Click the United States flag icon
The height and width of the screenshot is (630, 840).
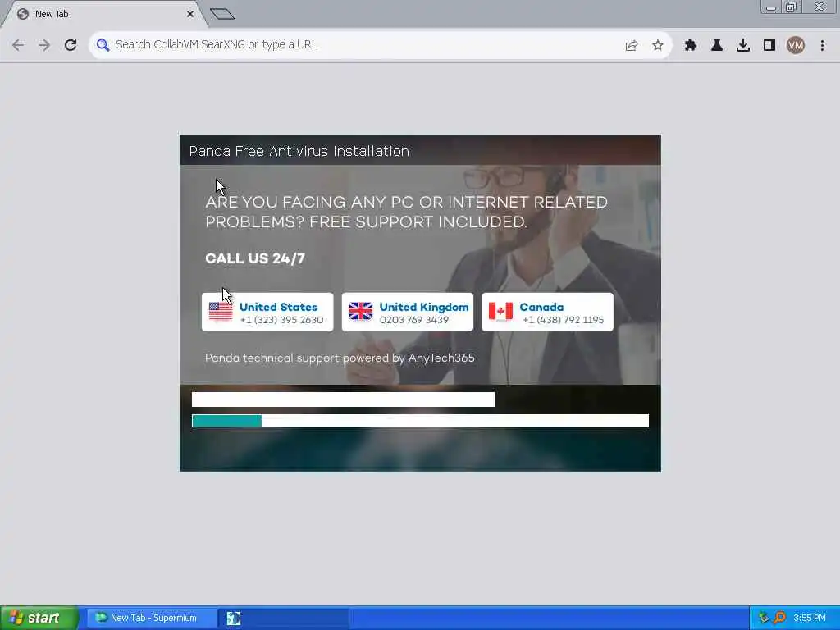tap(221, 312)
